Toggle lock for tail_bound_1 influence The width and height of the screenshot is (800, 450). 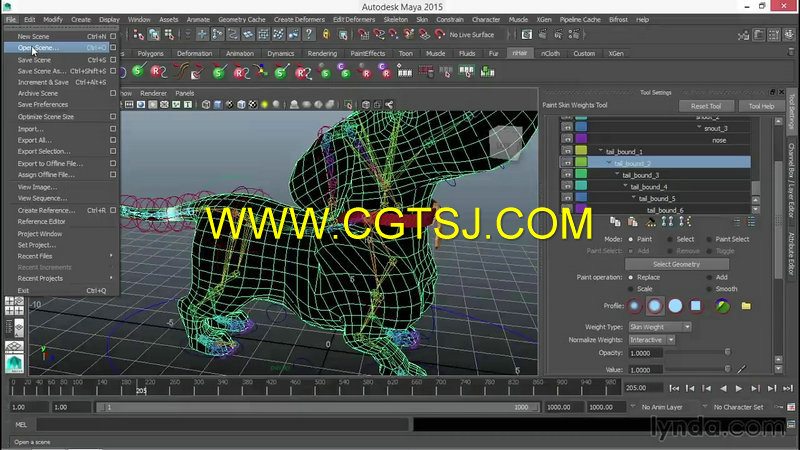coord(567,151)
